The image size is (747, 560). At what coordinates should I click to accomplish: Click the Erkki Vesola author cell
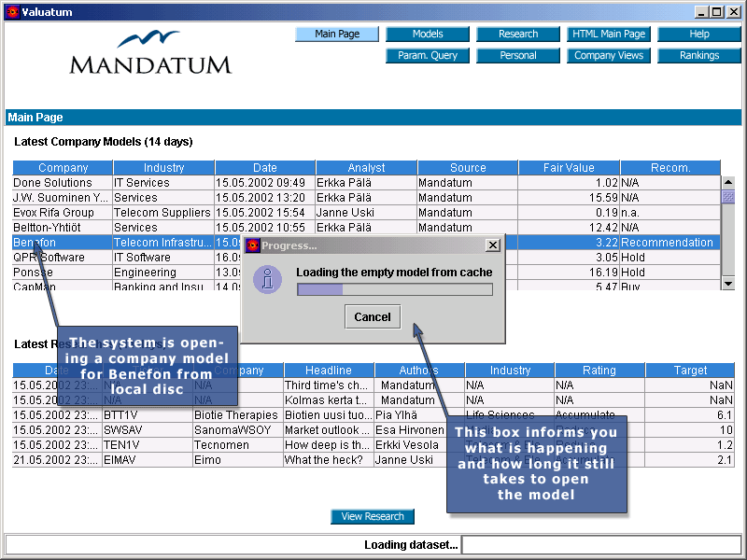tap(419, 445)
